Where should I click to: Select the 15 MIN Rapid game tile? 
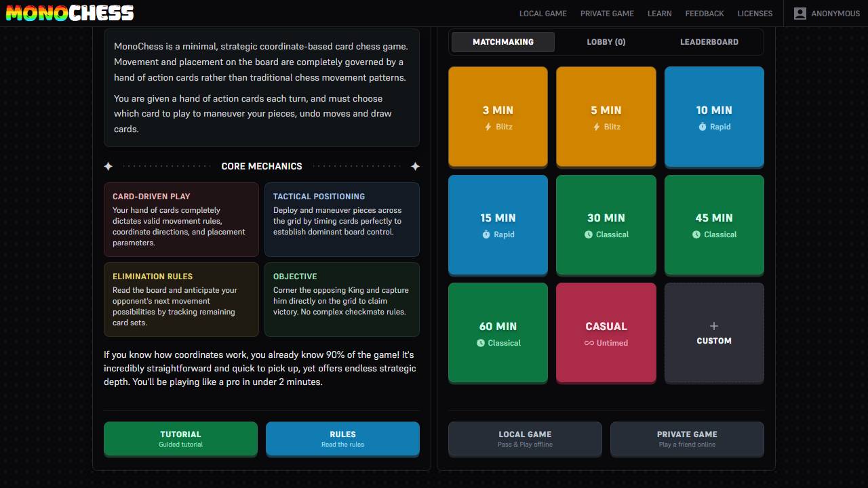(x=498, y=225)
